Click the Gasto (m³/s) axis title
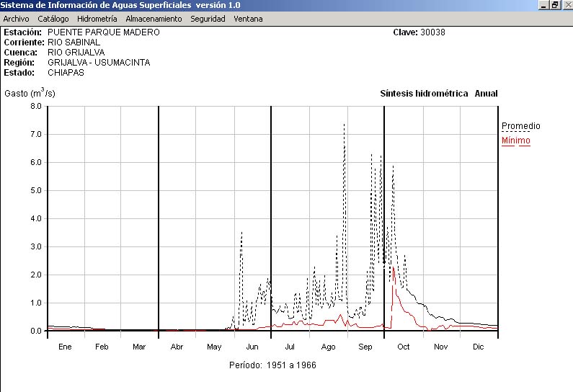The height and width of the screenshot is (392, 573). [30, 93]
